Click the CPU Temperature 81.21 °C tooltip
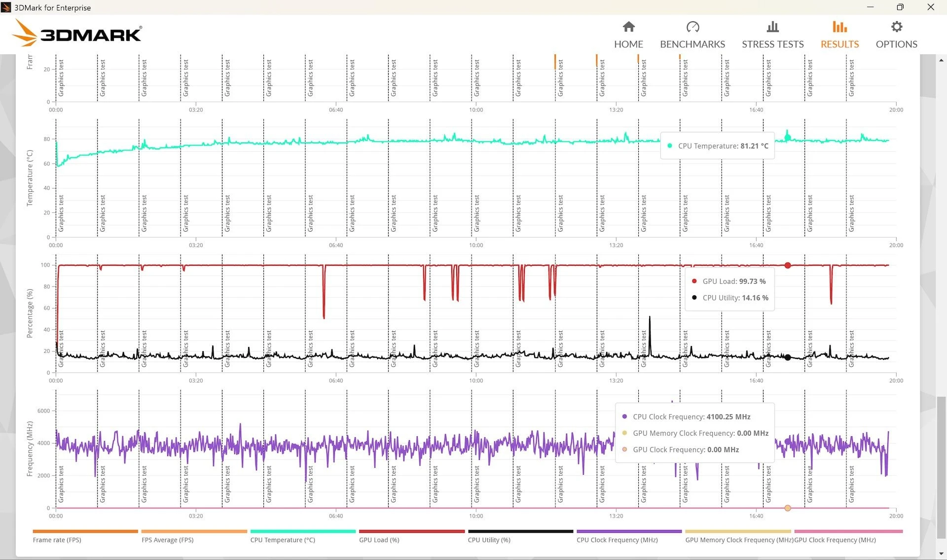Image resolution: width=947 pixels, height=560 pixels. pyautogui.click(x=718, y=146)
